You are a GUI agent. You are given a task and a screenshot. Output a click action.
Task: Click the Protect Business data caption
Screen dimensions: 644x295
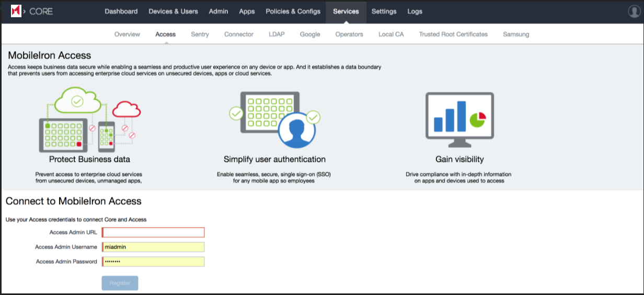tap(89, 159)
